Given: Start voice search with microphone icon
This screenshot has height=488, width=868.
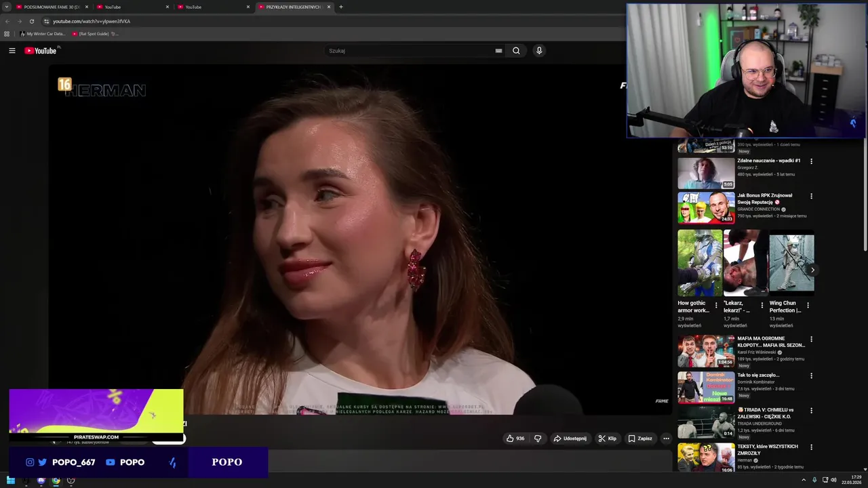Looking at the screenshot, I should [x=539, y=51].
